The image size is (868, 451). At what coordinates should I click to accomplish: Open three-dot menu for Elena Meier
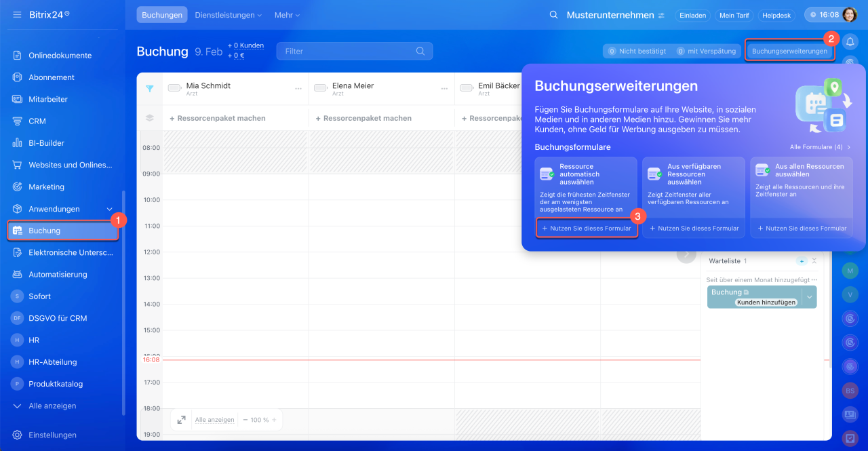point(444,89)
